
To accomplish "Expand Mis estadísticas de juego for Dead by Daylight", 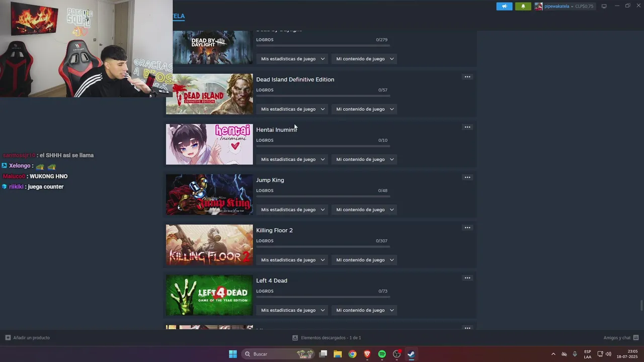I will [292, 59].
